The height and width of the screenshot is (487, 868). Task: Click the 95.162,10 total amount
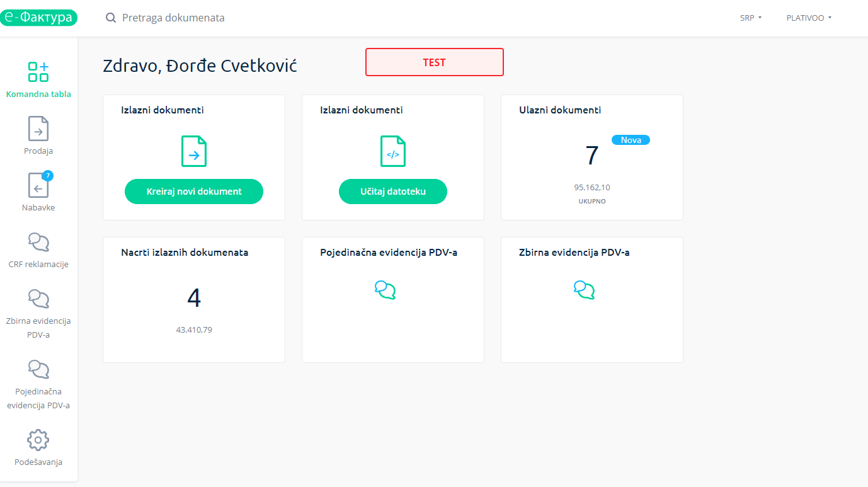tap(592, 187)
